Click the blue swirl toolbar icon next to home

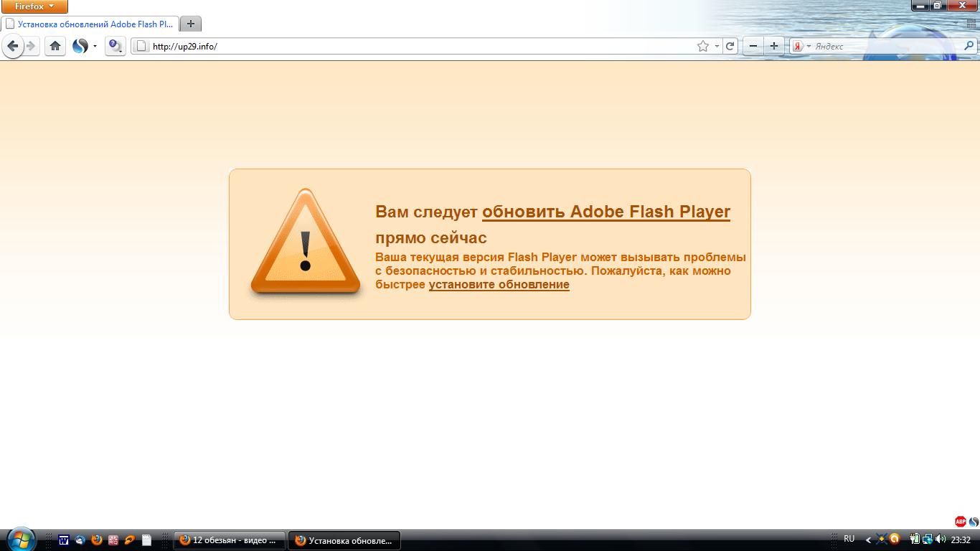80,46
